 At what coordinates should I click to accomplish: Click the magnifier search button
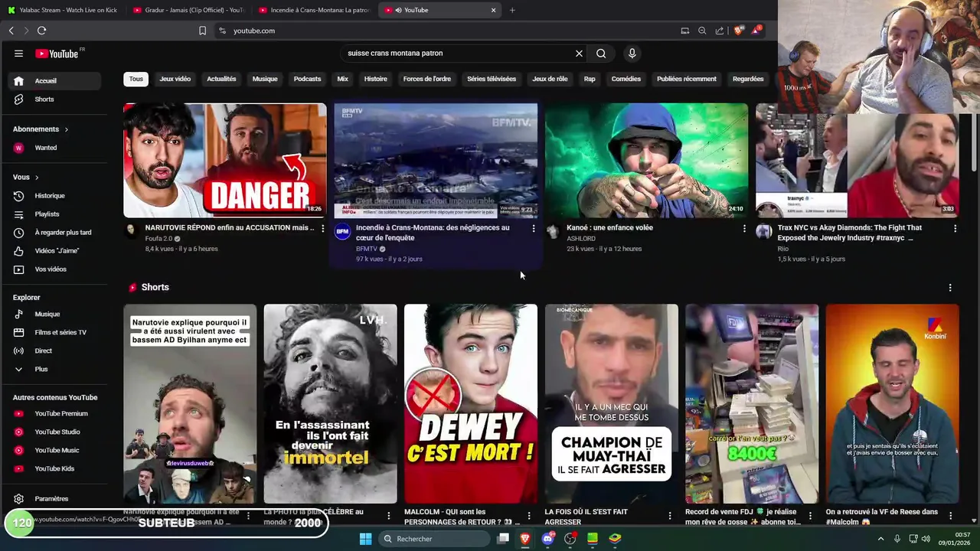pos(601,54)
